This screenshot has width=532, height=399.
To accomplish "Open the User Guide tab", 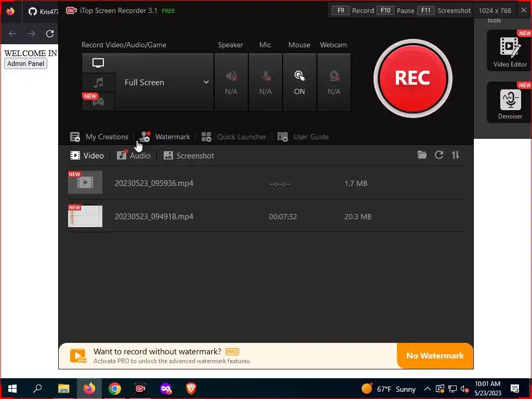I will pos(303,137).
